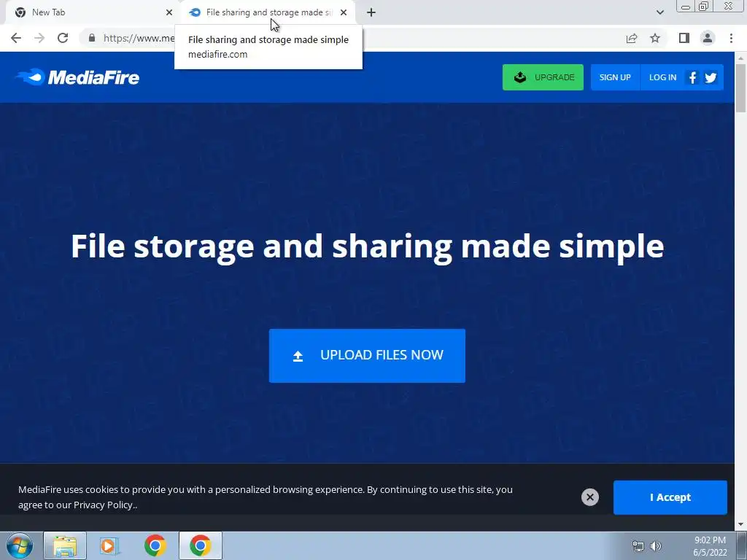
Task: Click the padlock site info icon
Action: tap(92, 38)
